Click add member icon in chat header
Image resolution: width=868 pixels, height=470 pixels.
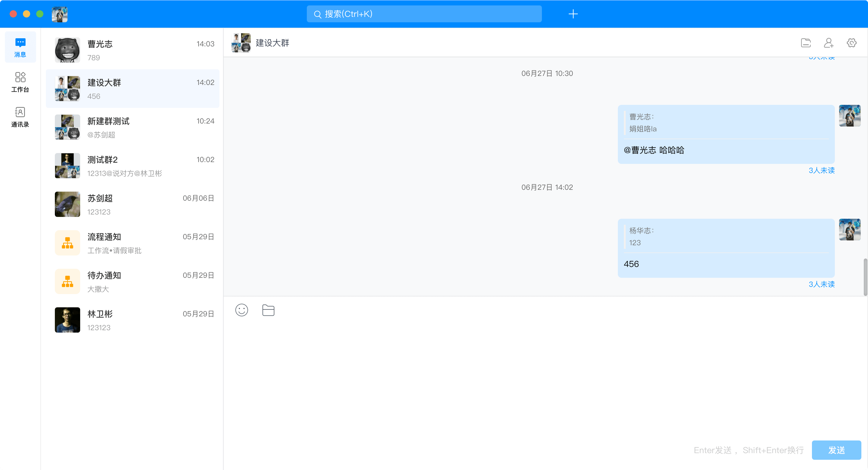[x=829, y=43]
